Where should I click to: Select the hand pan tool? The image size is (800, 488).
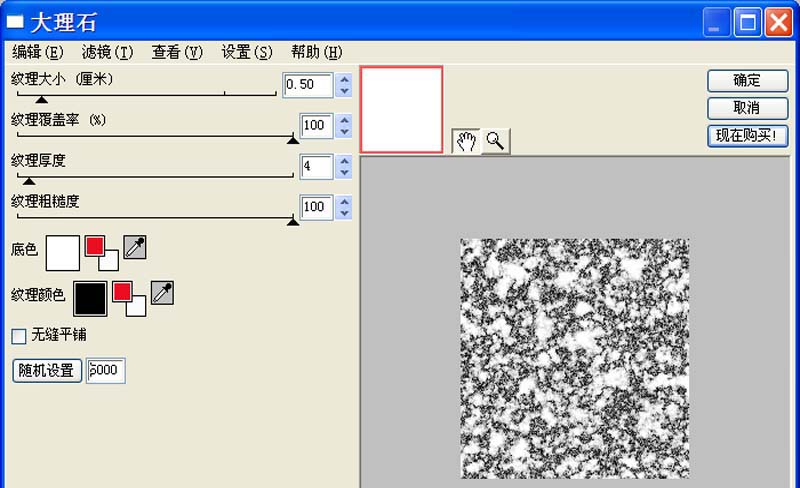466,141
